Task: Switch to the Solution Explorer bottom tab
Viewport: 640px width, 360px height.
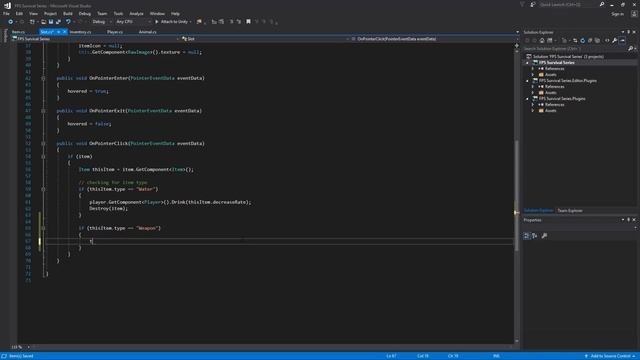Action: click(538, 211)
